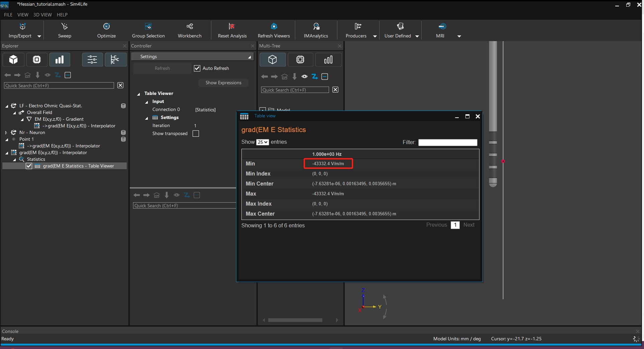The image size is (644, 349).
Task: Disable the Auto Refresh checkbox
Action: pos(197,68)
